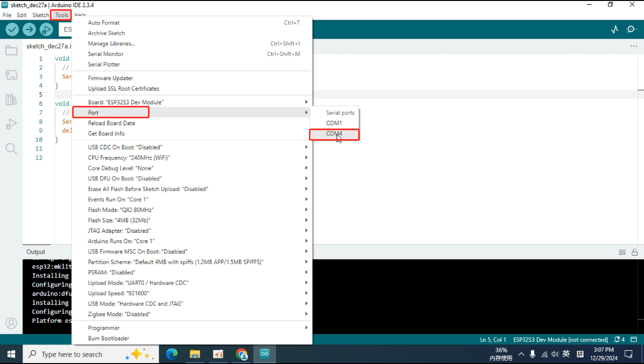Select Auto Format menu entry
This screenshot has width=644, height=364.
(x=192, y=23)
